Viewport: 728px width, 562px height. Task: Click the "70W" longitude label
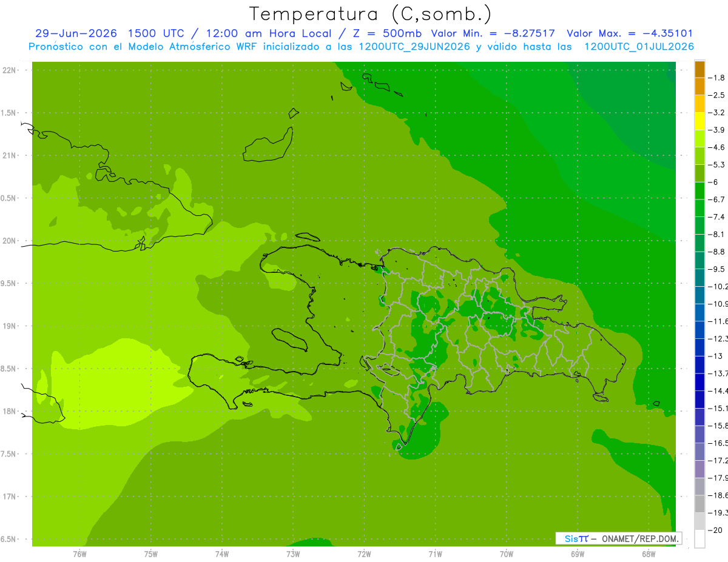pos(506,554)
